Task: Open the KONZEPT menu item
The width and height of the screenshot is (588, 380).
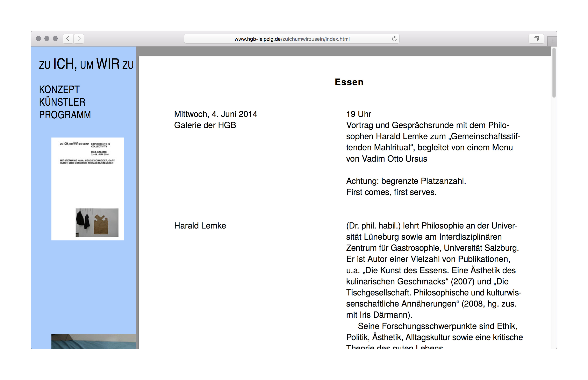Action: (x=59, y=89)
